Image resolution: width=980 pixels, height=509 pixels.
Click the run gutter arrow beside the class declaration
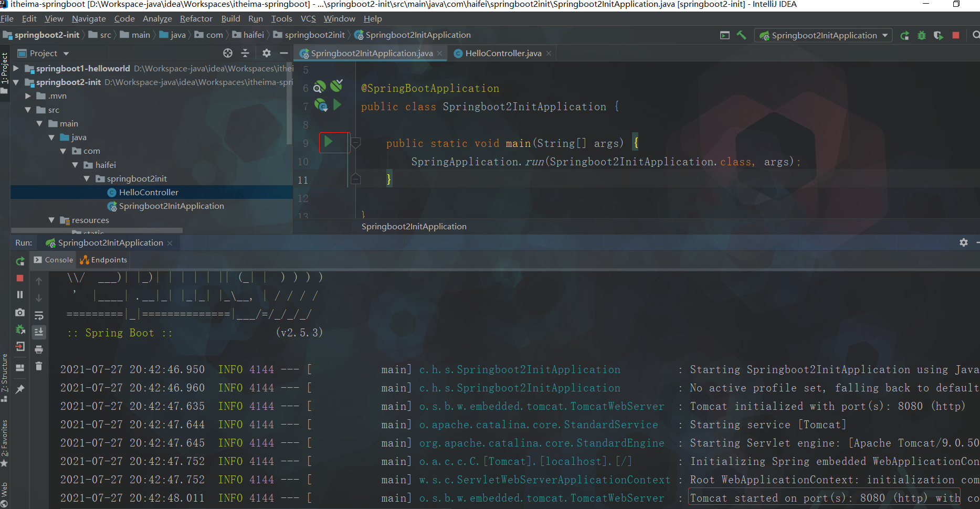tap(338, 105)
